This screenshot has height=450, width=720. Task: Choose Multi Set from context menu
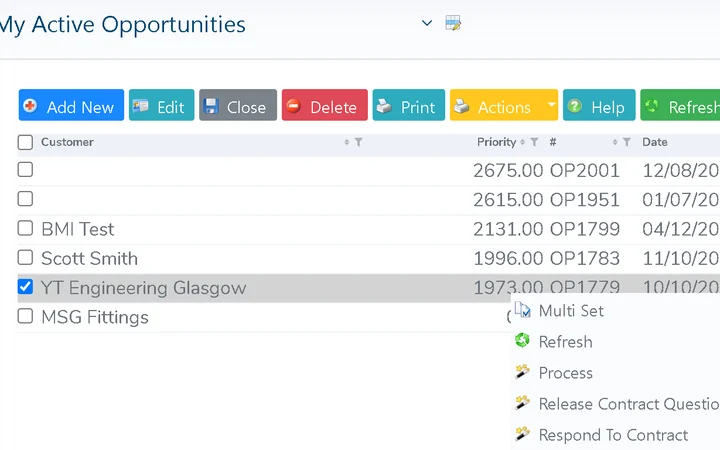(571, 311)
